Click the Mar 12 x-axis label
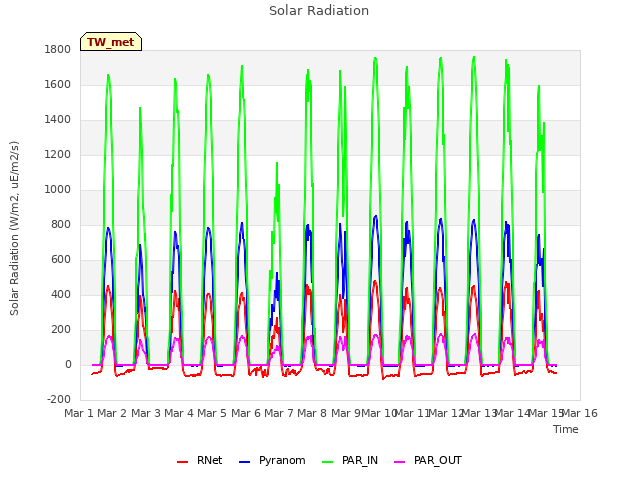The image size is (640, 480). (x=446, y=413)
